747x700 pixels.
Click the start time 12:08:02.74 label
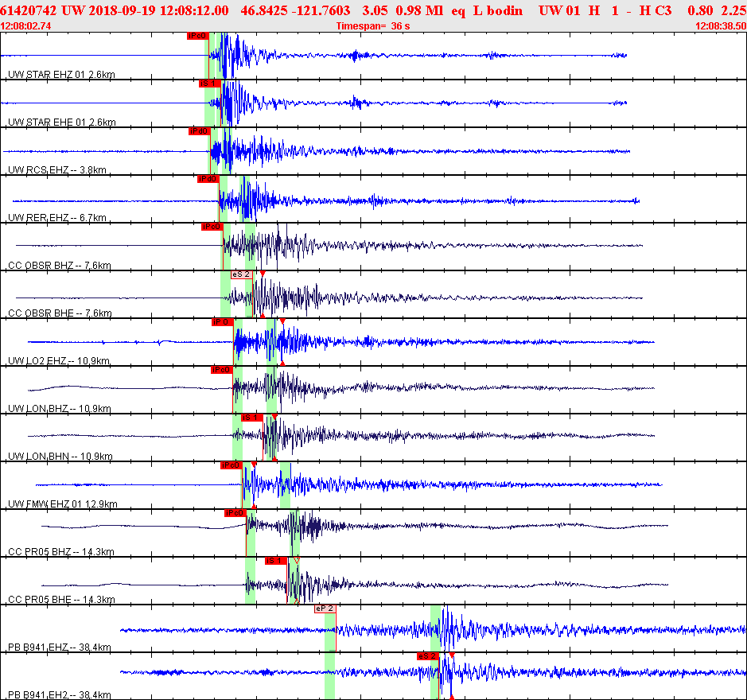[26, 26]
